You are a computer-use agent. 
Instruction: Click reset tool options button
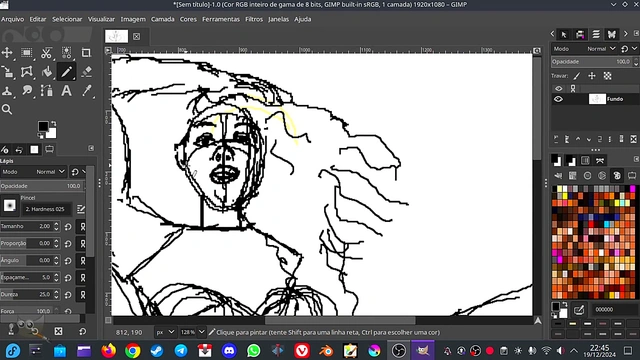click(82, 331)
